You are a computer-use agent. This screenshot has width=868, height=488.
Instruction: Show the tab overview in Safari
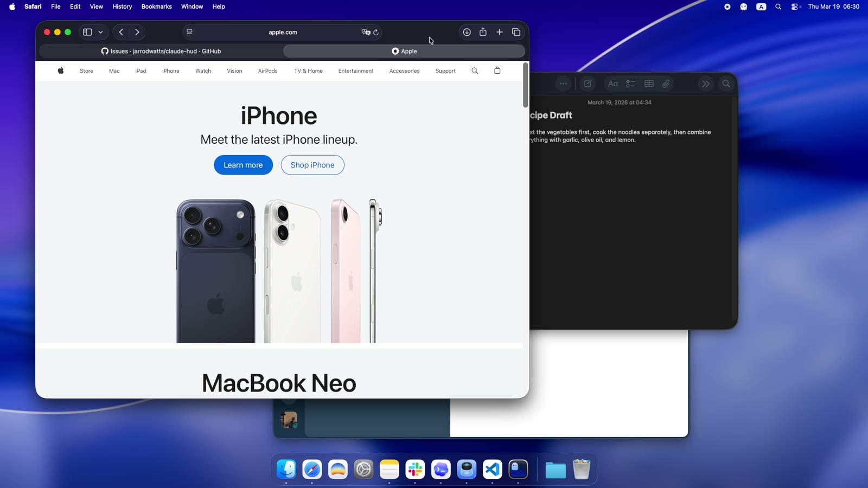tap(516, 32)
